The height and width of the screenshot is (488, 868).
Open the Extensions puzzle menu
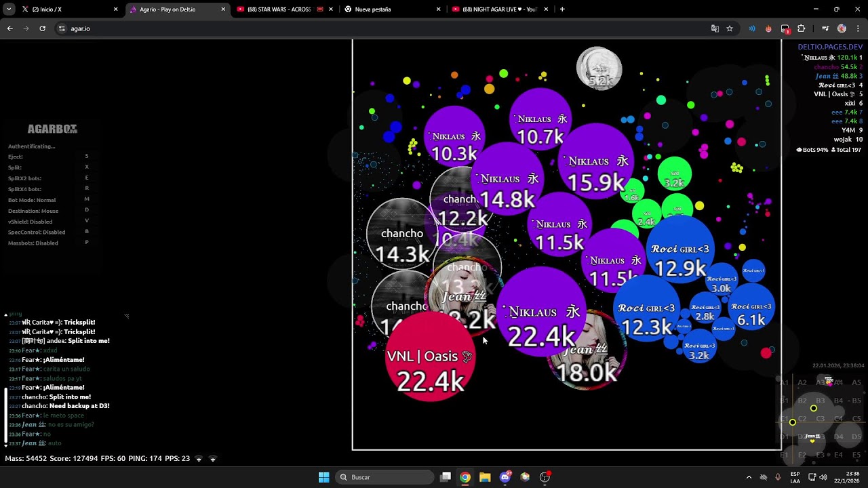pos(801,28)
